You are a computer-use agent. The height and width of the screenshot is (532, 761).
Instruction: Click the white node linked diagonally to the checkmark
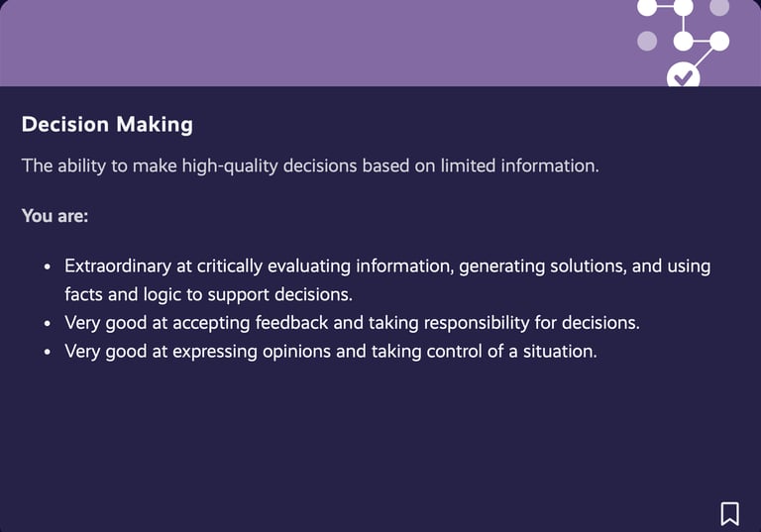[x=719, y=41]
